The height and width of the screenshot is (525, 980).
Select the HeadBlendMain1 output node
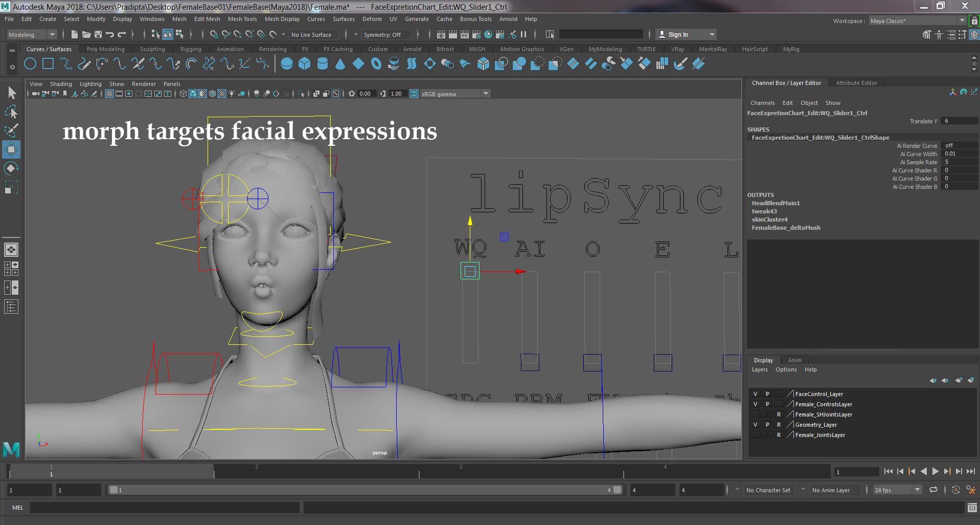[x=776, y=203]
